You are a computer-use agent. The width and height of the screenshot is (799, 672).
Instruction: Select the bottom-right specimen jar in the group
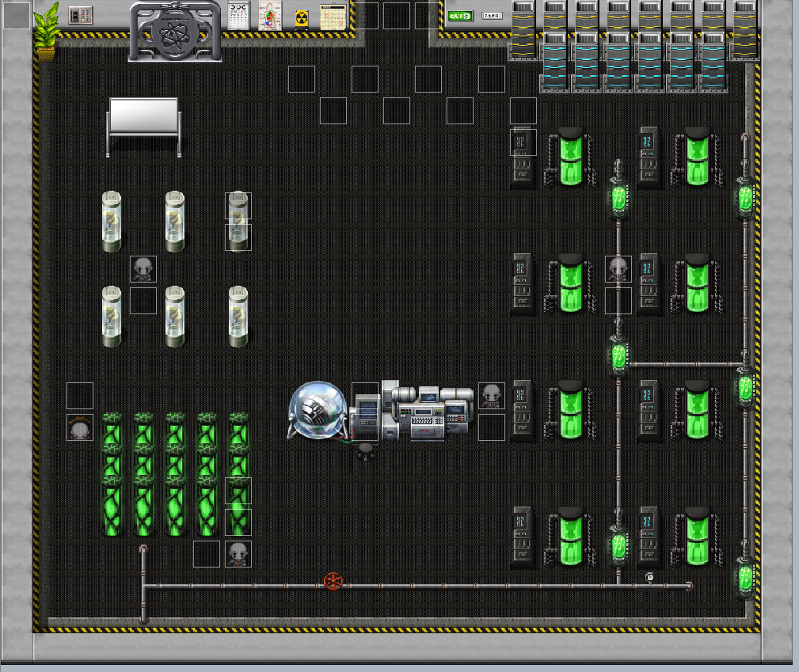(238, 317)
